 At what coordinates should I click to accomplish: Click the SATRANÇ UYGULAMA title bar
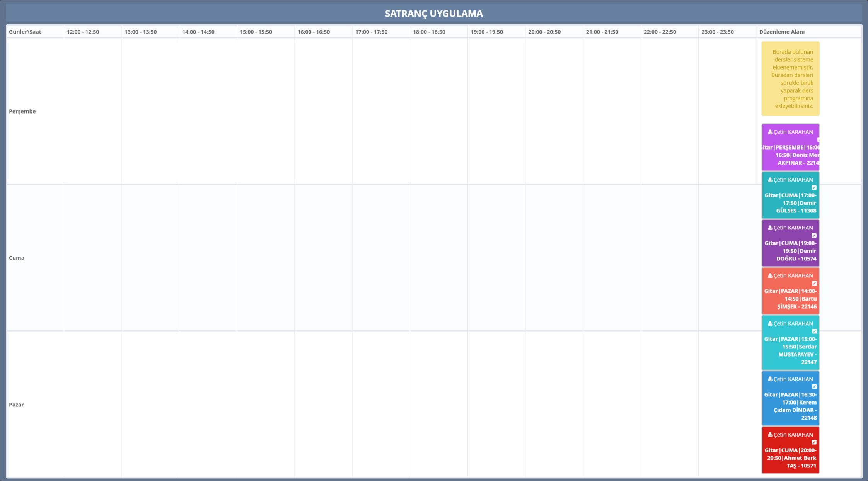click(x=434, y=14)
